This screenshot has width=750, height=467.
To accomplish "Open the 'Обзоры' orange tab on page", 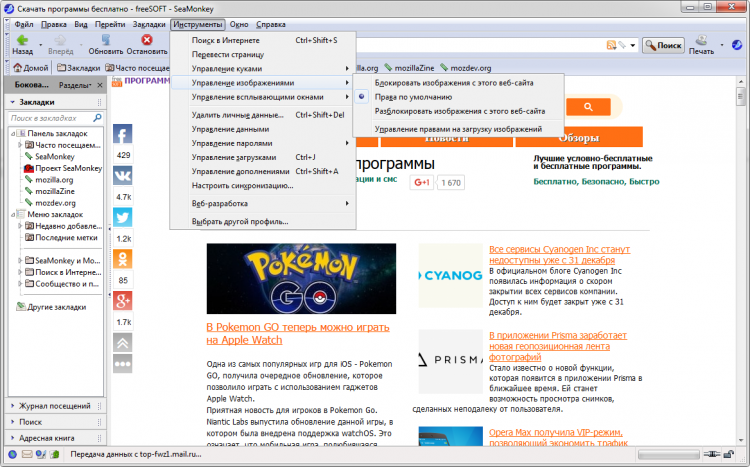I will [579, 138].
